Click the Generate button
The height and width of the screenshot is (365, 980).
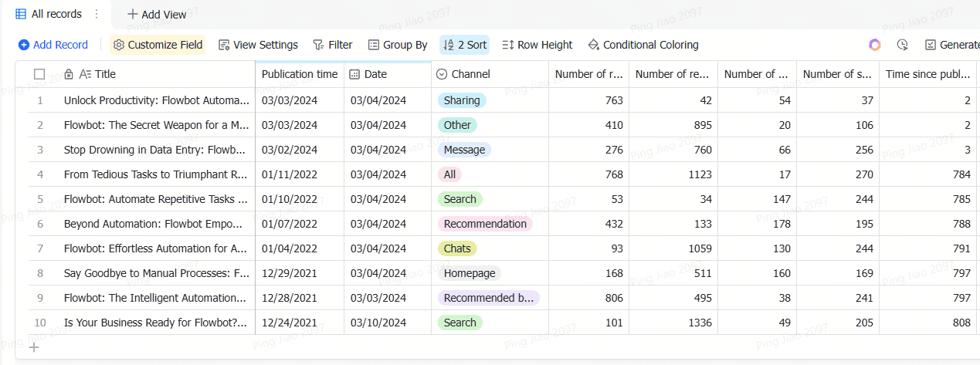[x=952, y=45]
